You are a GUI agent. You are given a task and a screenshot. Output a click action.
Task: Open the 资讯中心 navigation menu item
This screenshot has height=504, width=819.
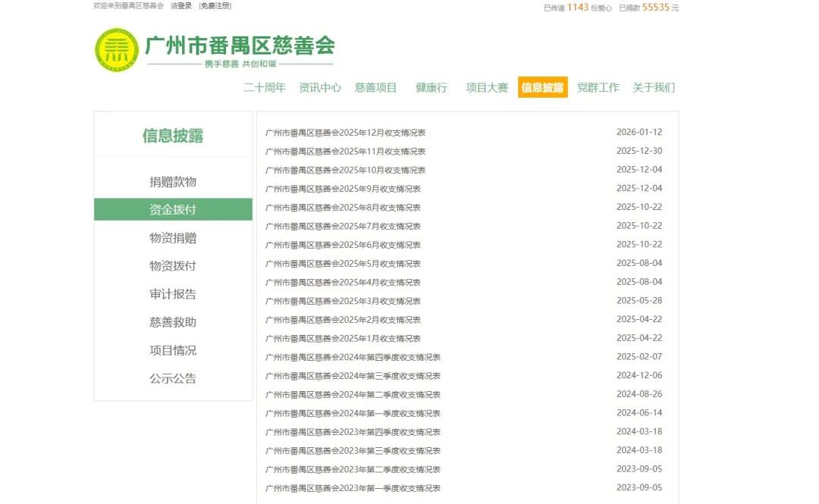320,87
